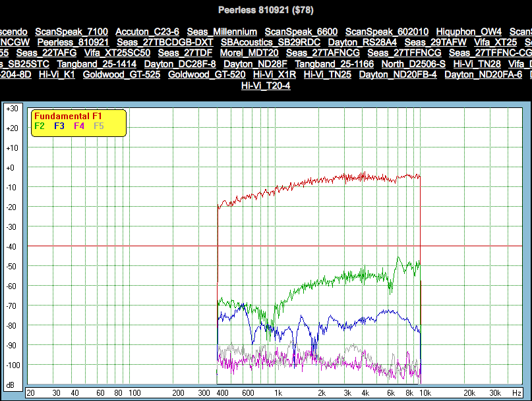
Task: Open the Seas_27TFFNCG link
Action: coord(404,53)
